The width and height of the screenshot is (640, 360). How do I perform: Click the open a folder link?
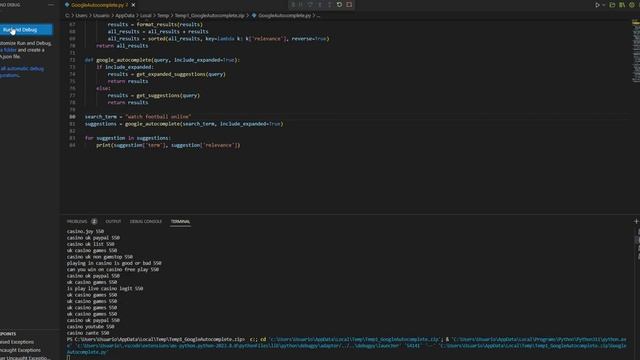click(9, 50)
